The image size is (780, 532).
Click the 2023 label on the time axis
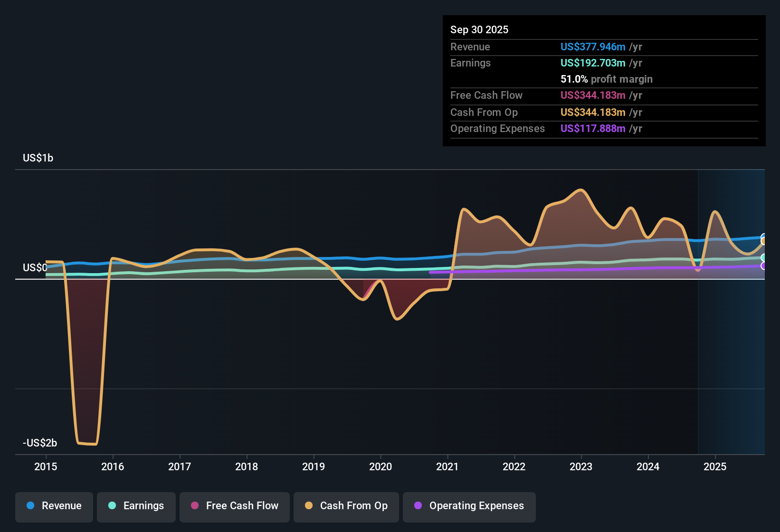click(581, 466)
